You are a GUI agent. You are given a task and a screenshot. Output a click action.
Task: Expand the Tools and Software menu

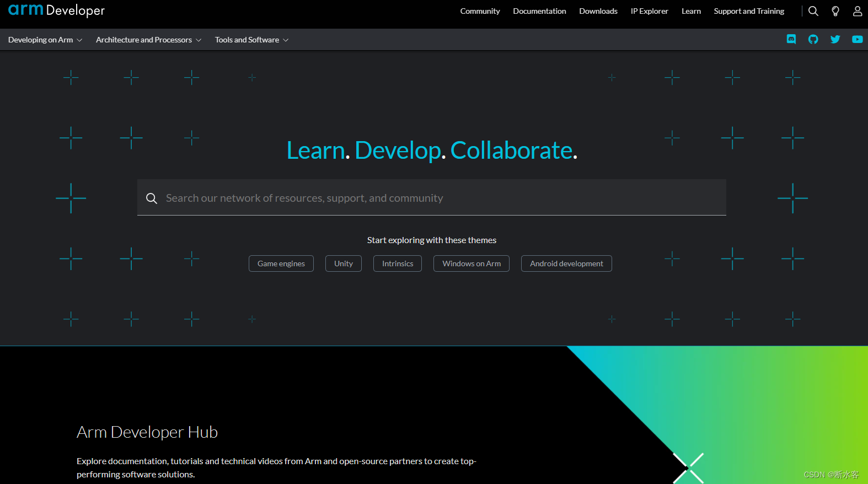point(251,40)
